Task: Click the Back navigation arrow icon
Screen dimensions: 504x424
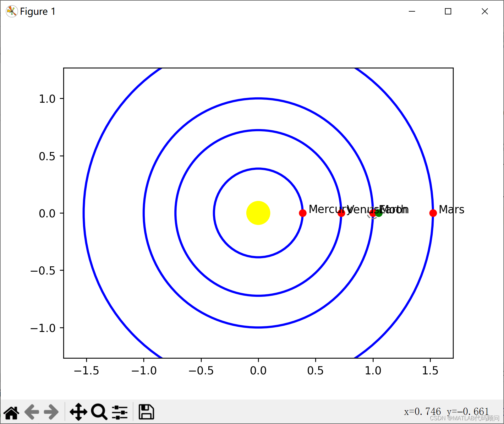Action: [31, 412]
